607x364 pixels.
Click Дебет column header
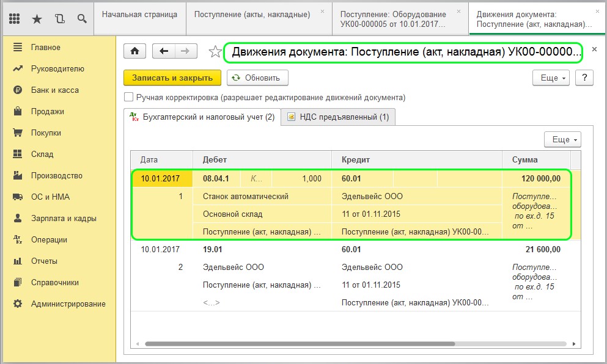[x=262, y=160]
